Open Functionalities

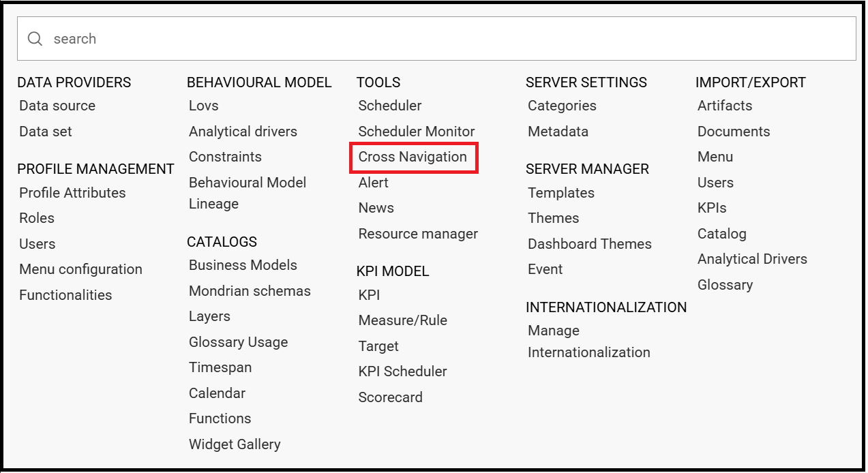[65, 295]
